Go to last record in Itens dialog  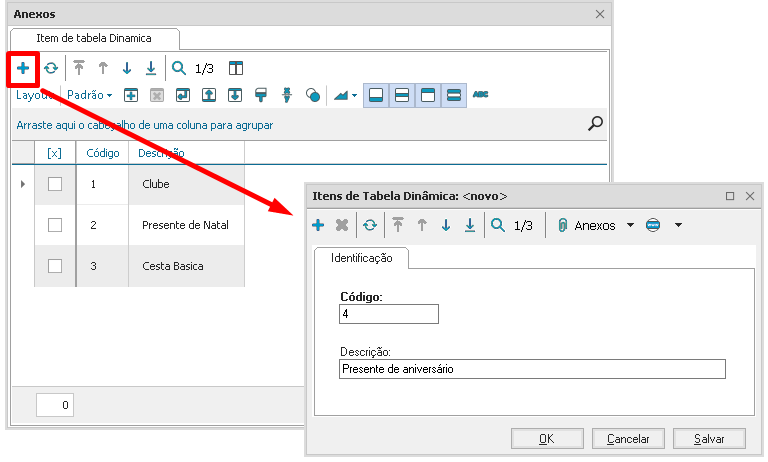pyautogui.click(x=470, y=225)
